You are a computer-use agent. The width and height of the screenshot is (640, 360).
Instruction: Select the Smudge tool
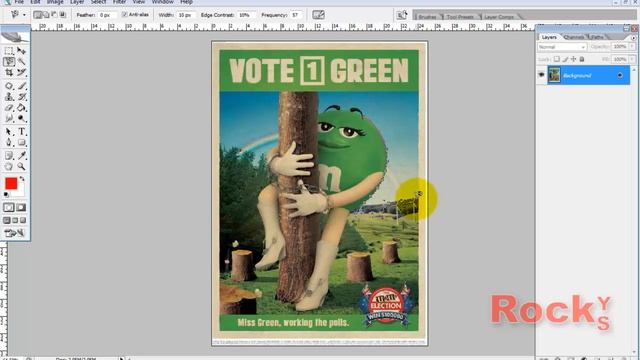9,118
